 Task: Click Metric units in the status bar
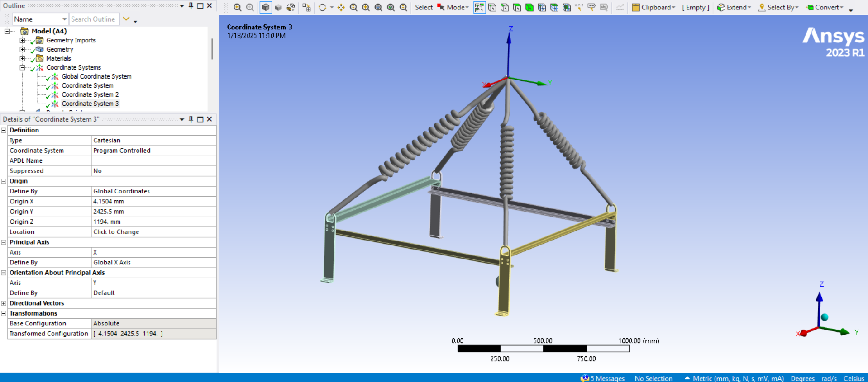click(x=738, y=378)
